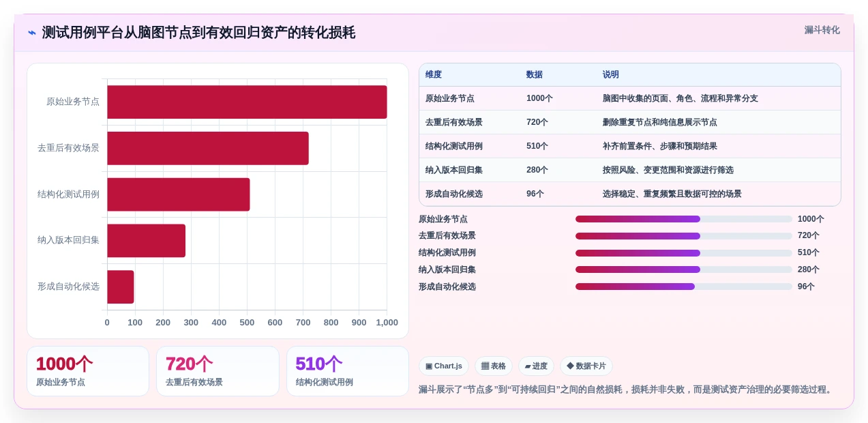Click the 280个 progress bar

point(684,269)
